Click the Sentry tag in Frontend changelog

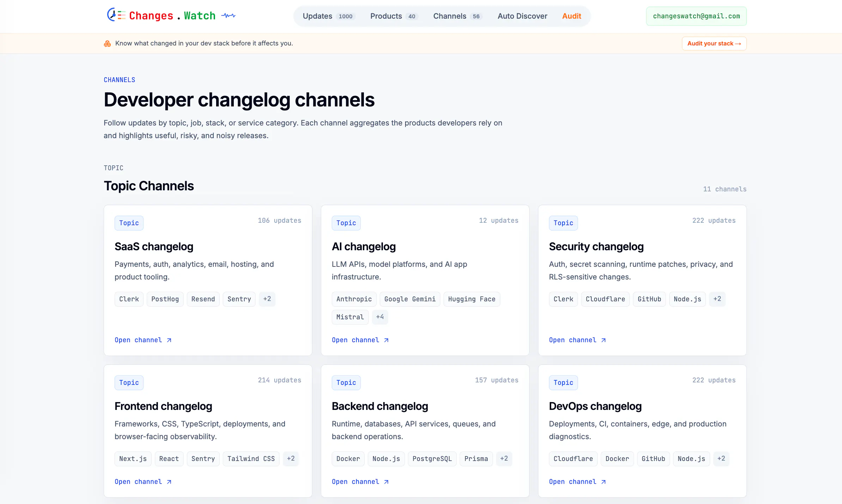(x=203, y=459)
